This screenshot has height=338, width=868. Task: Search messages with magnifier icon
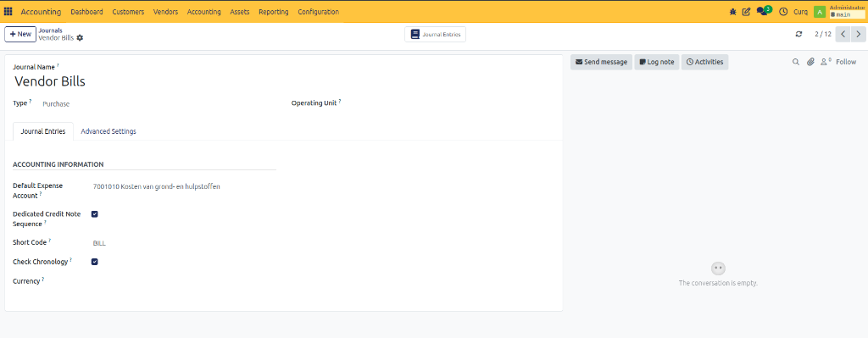tap(795, 62)
